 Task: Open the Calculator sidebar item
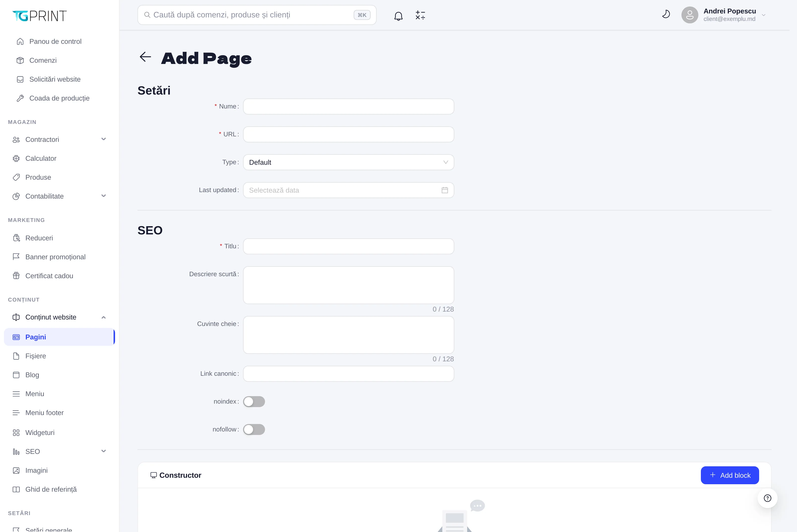pyautogui.click(x=60, y=159)
